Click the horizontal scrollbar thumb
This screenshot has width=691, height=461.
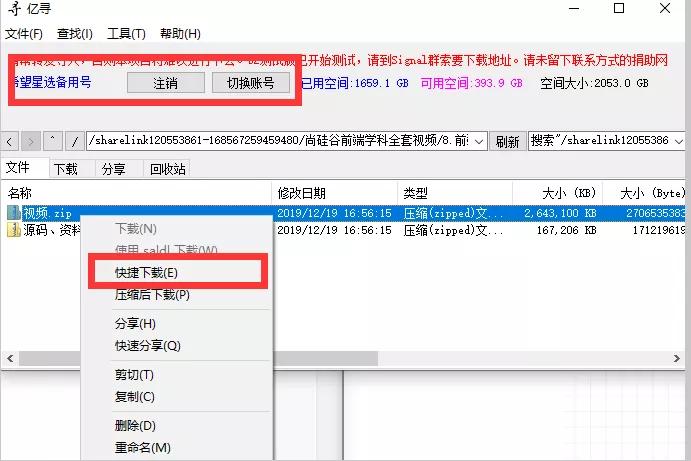198,358
